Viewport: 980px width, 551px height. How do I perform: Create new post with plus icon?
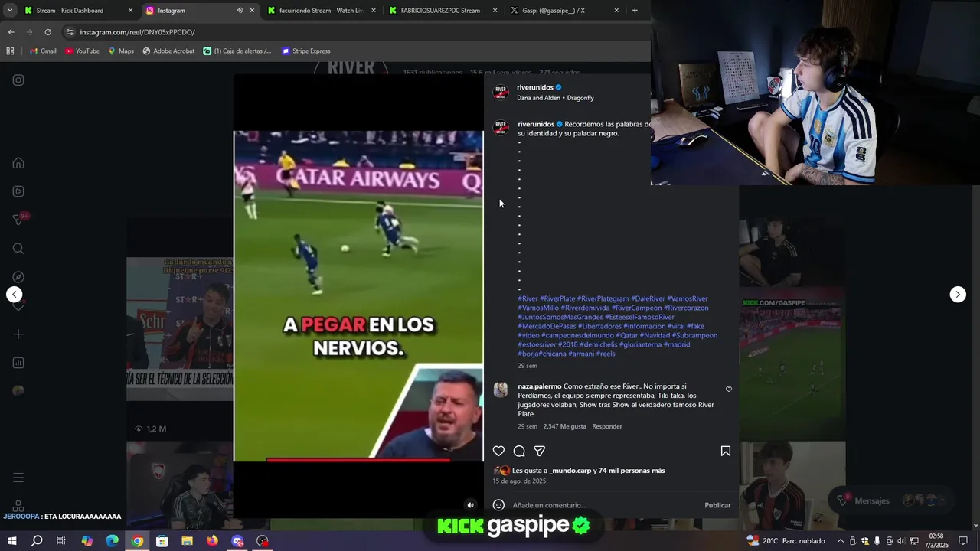(x=18, y=334)
